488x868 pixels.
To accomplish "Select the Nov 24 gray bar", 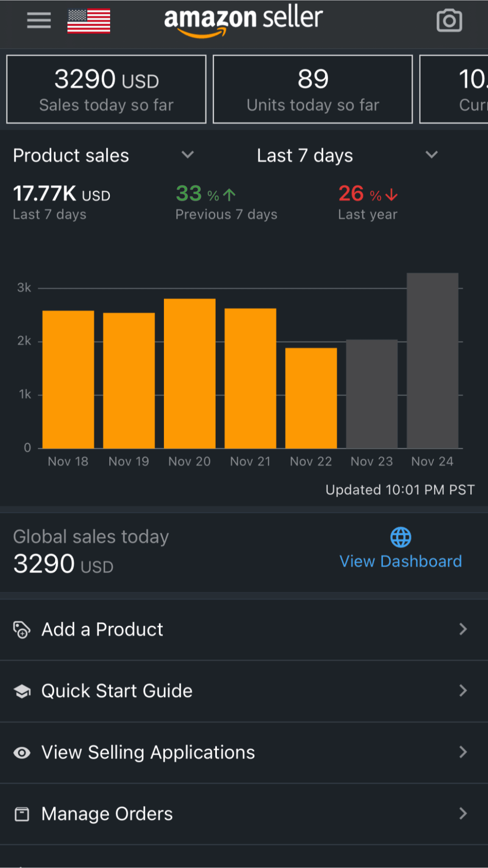I will click(x=432, y=360).
